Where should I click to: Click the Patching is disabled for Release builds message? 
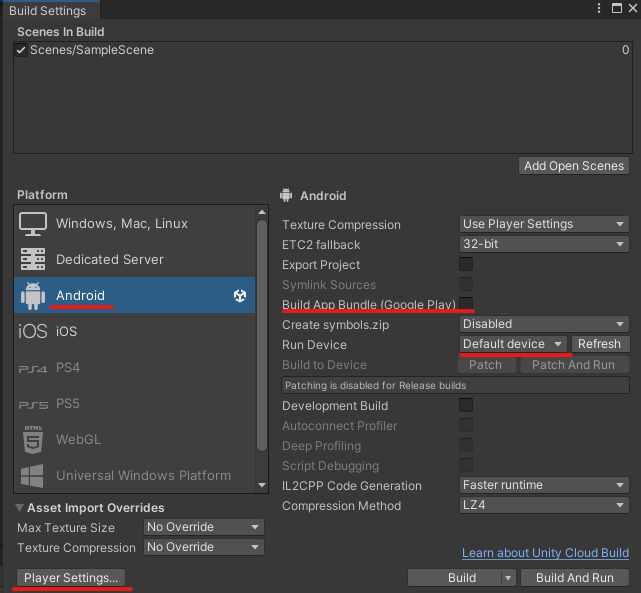pyautogui.click(x=455, y=385)
